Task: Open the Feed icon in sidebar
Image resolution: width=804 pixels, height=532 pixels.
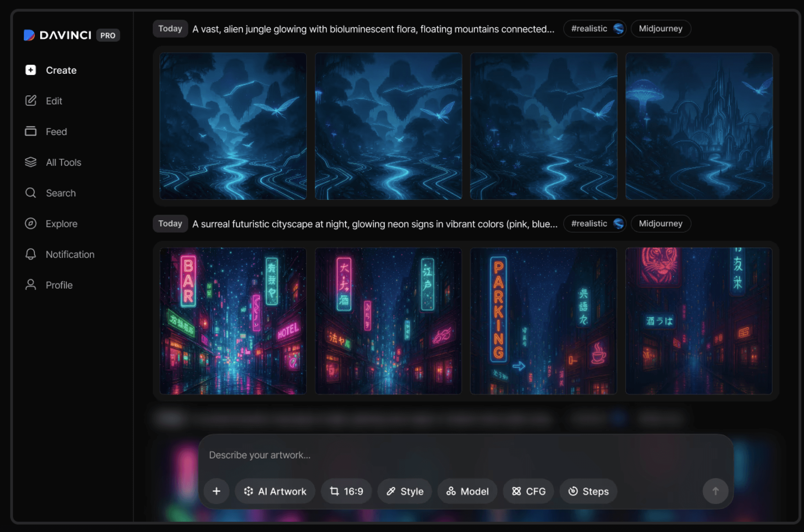Action: pyautogui.click(x=31, y=131)
